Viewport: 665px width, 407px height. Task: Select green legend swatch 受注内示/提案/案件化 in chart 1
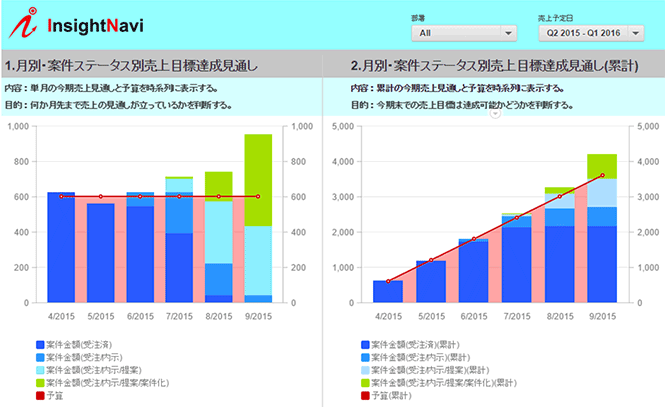tap(40, 383)
